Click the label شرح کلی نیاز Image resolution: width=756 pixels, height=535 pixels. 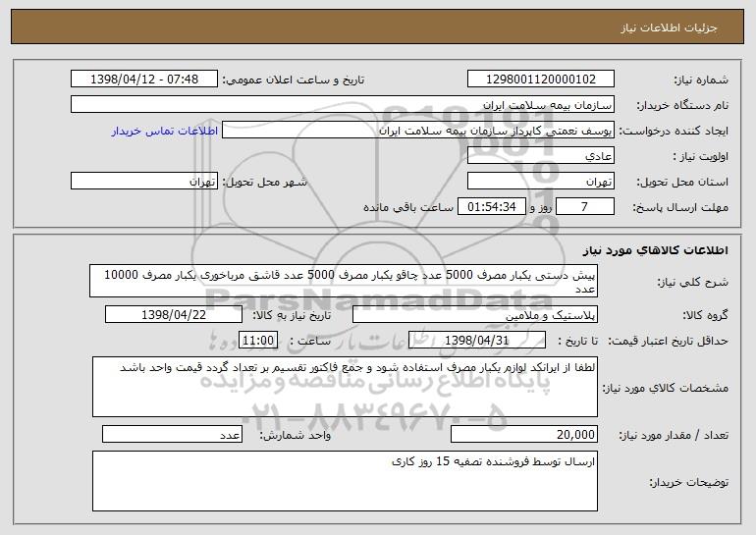coord(693,282)
